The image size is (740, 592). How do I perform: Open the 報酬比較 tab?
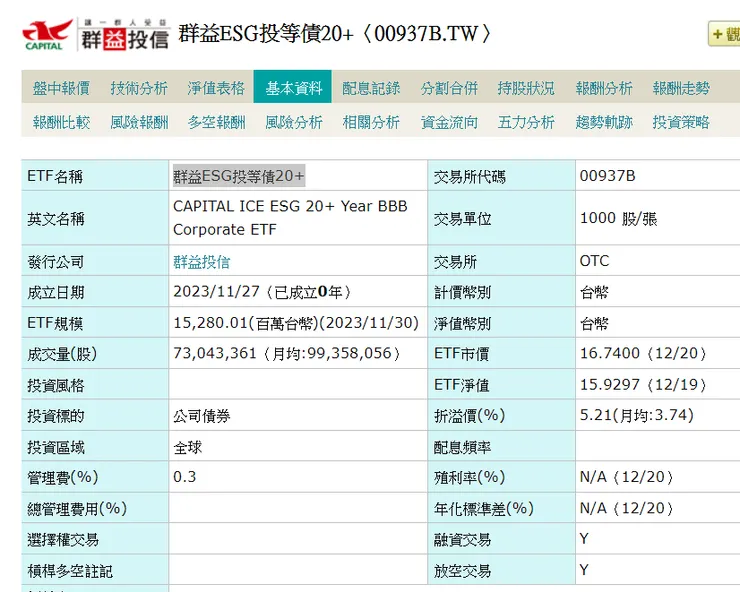(x=61, y=122)
